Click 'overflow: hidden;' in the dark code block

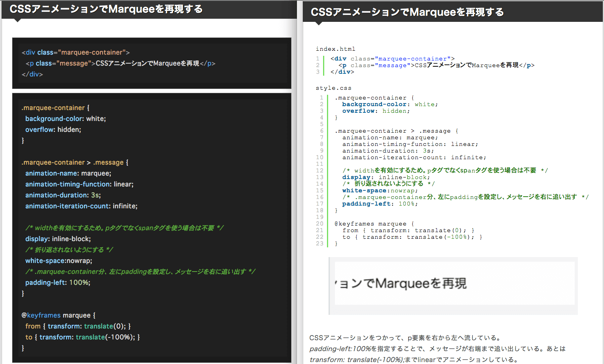point(53,130)
